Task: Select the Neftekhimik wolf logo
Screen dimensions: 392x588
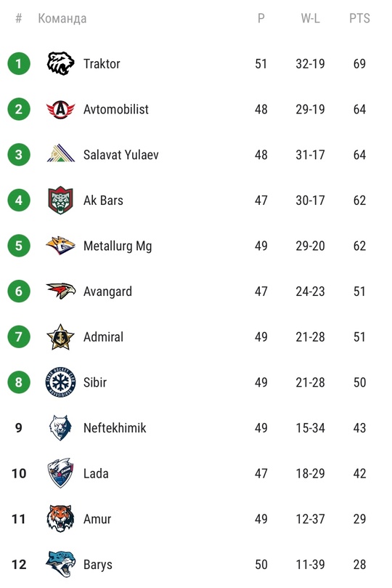Action: 60,427
